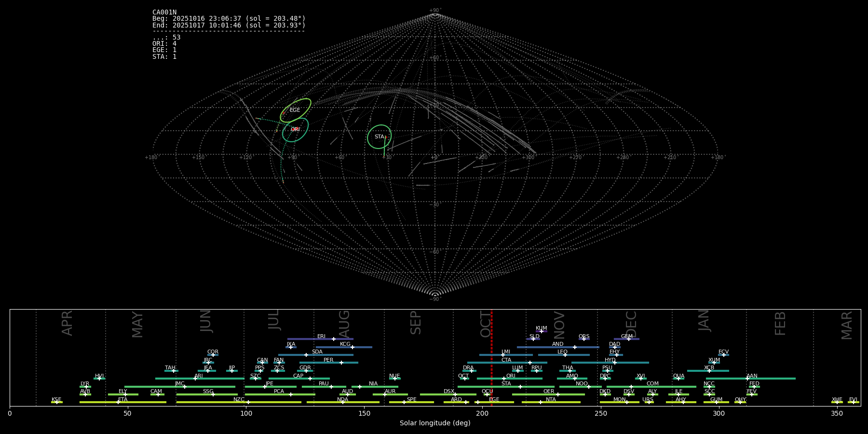Click the HYD shower label in the timeline
The width and height of the screenshot is (868, 434).
pyautogui.click(x=610, y=360)
